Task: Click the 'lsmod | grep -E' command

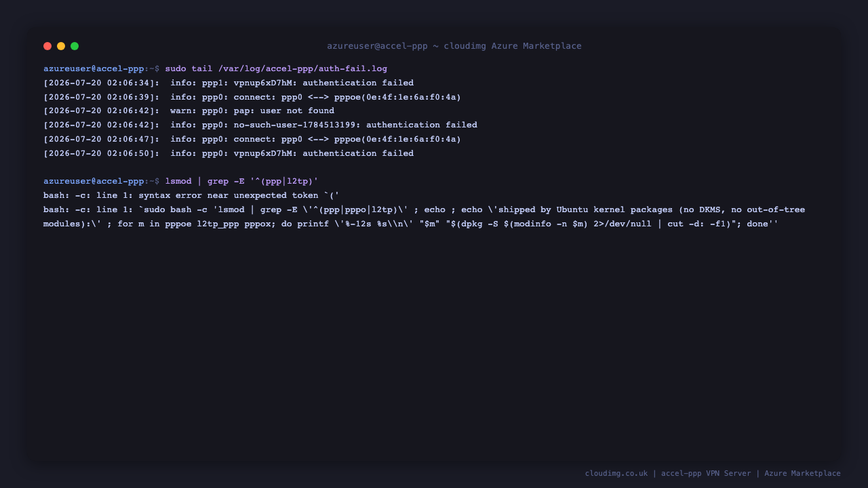Action: [x=242, y=182]
